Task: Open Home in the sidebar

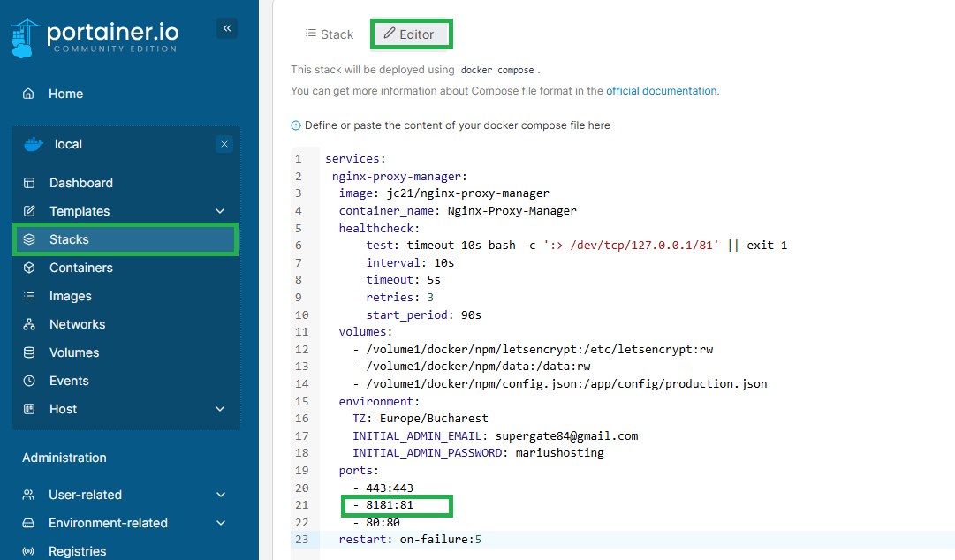Action: 65,94
